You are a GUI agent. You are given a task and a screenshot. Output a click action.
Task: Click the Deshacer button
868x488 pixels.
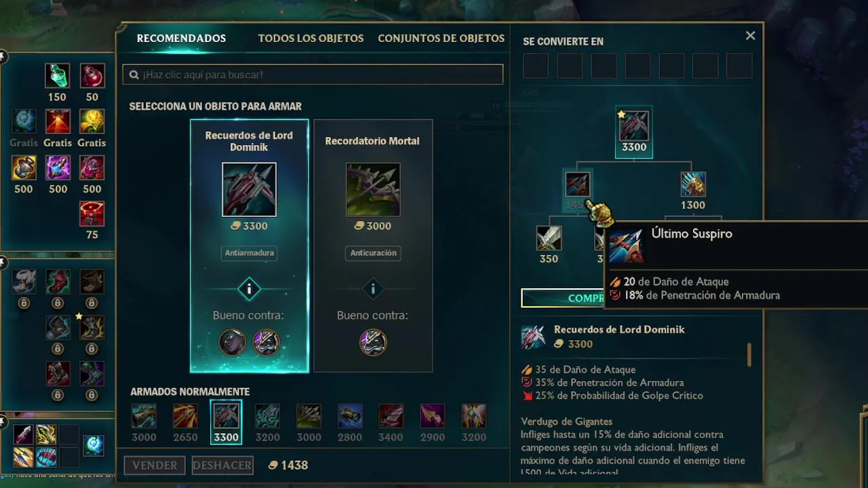[x=222, y=465]
